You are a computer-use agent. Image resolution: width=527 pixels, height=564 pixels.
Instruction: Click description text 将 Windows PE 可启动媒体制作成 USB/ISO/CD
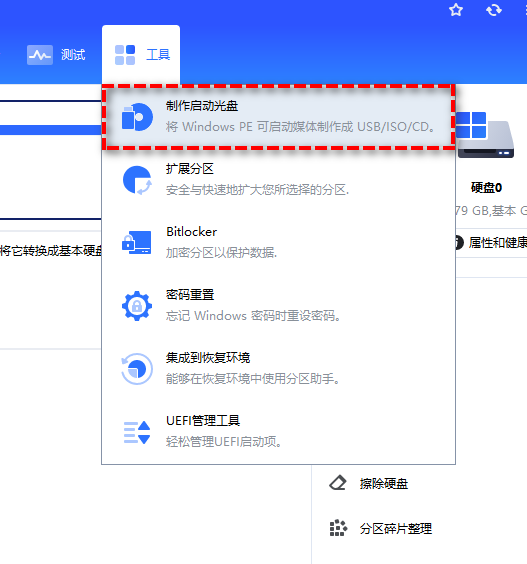[x=301, y=127]
